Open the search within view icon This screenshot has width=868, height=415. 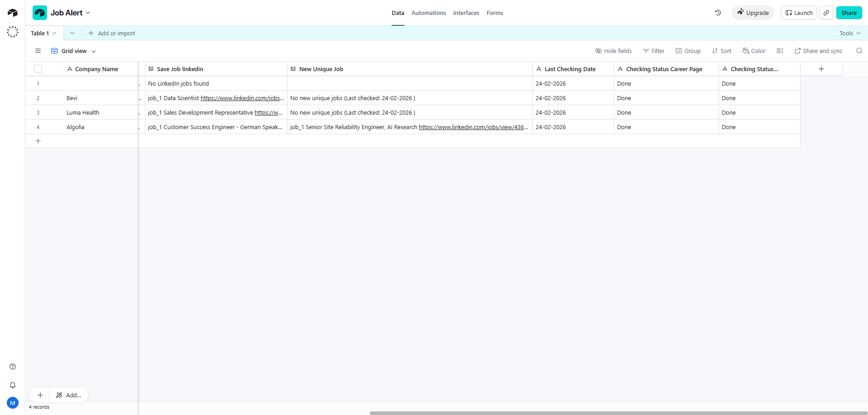coord(859,51)
